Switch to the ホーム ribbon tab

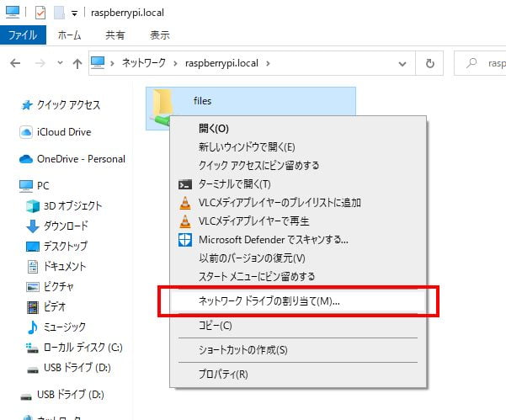pos(69,35)
